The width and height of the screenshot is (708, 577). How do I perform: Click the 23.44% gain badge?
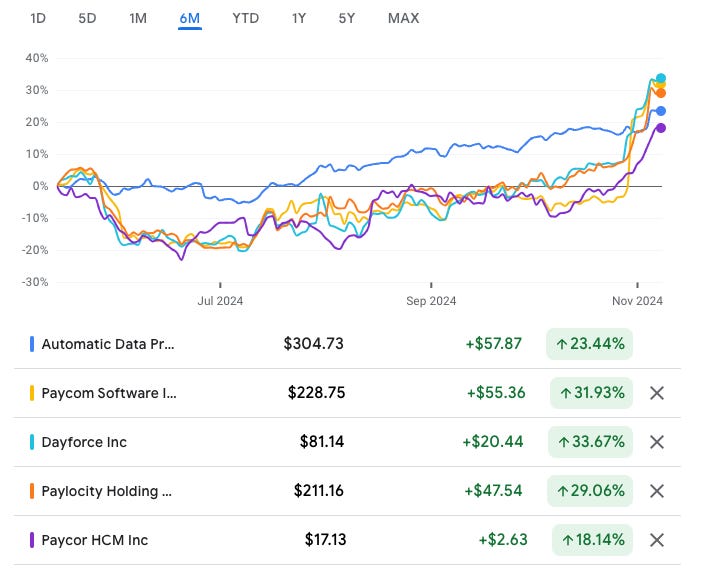pos(589,344)
